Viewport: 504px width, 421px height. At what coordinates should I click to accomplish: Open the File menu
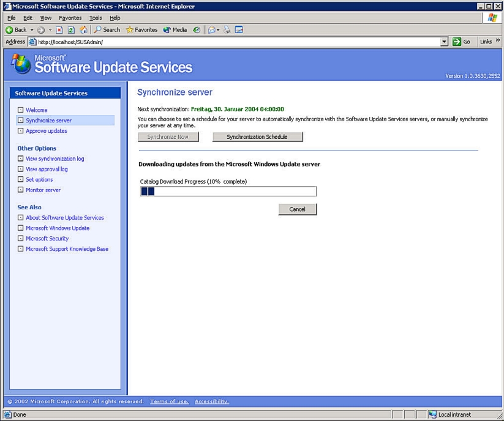pyautogui.click(x=11, y=18)
